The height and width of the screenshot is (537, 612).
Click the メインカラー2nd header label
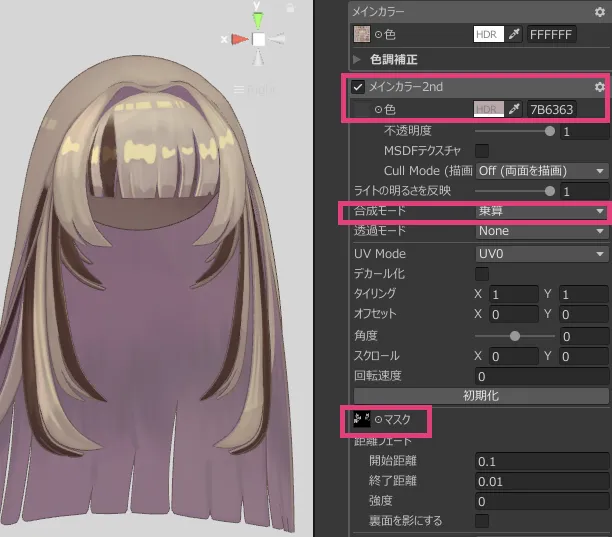pos(406,87)
